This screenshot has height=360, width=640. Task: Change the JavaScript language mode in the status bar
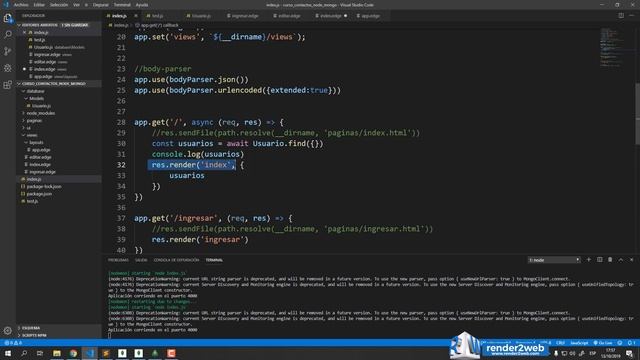(x=579, y=343)
